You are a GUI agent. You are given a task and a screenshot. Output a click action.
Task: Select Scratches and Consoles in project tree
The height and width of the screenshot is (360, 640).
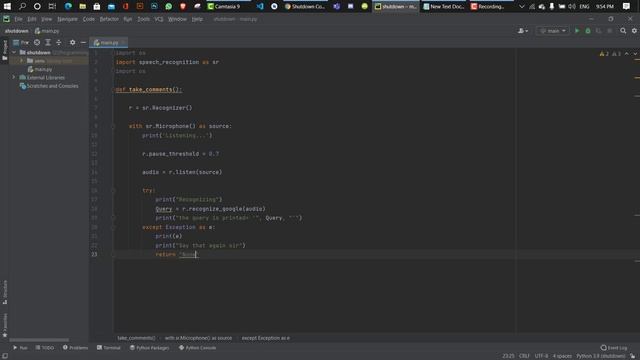click(x=49, y=86)
